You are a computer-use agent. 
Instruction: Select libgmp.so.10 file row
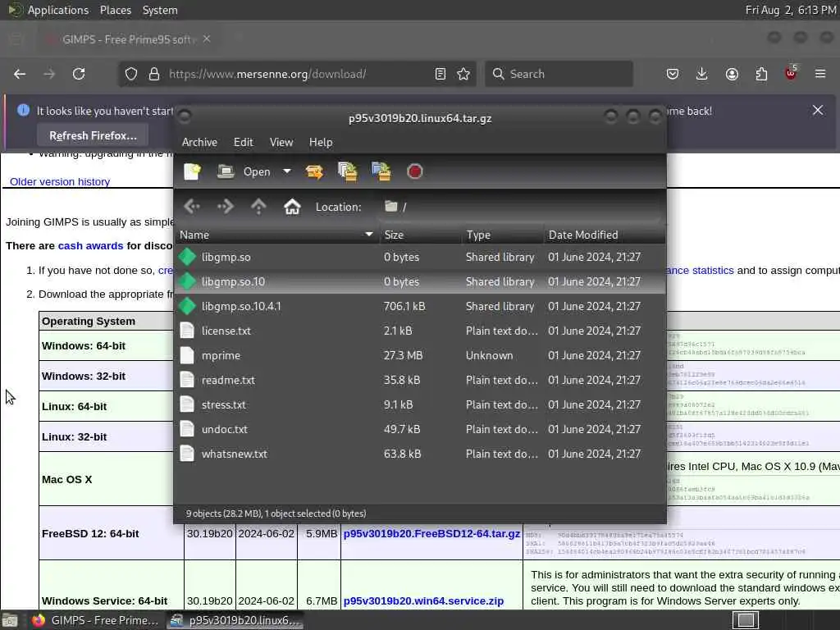[x=420, y=282]
